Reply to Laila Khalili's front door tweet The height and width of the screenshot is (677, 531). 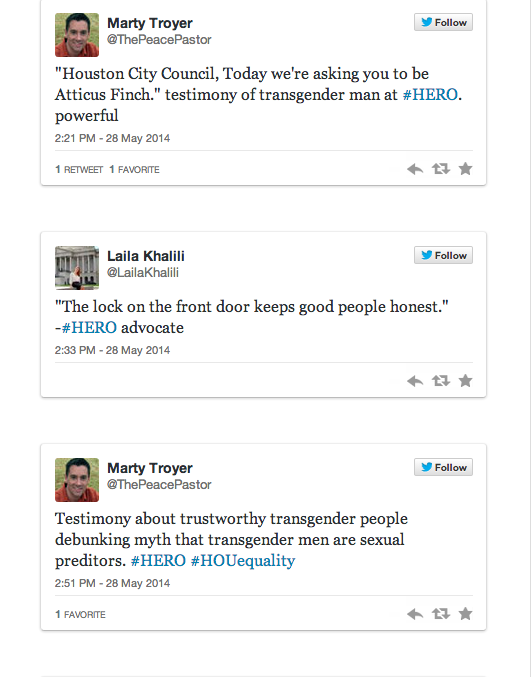click(x=415, y=381)
